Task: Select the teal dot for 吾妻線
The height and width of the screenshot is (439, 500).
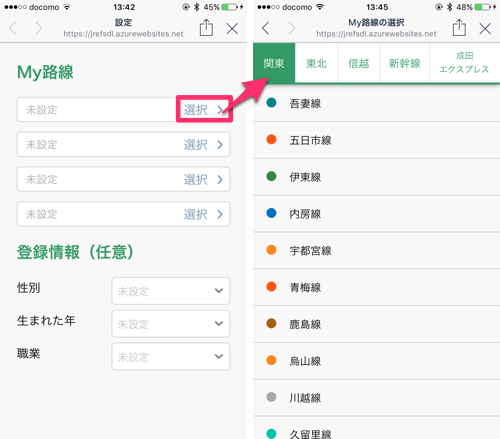Action: coord(271,102)
